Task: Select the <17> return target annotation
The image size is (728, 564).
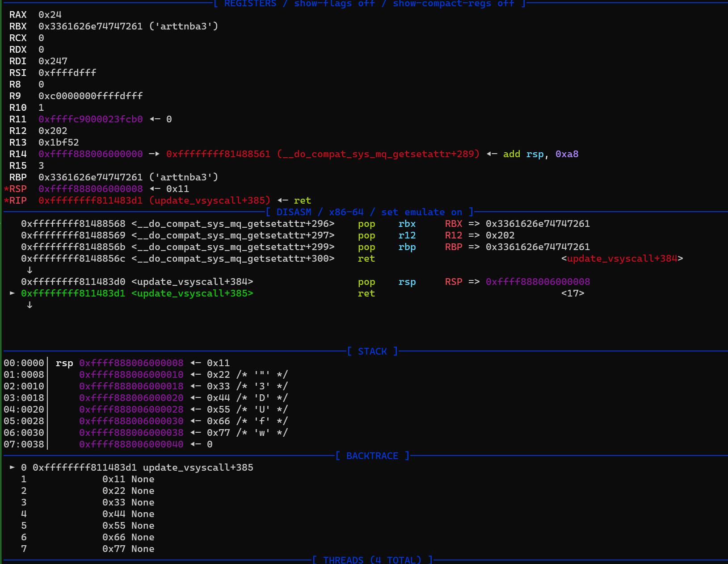Action: tap(573, 293)
